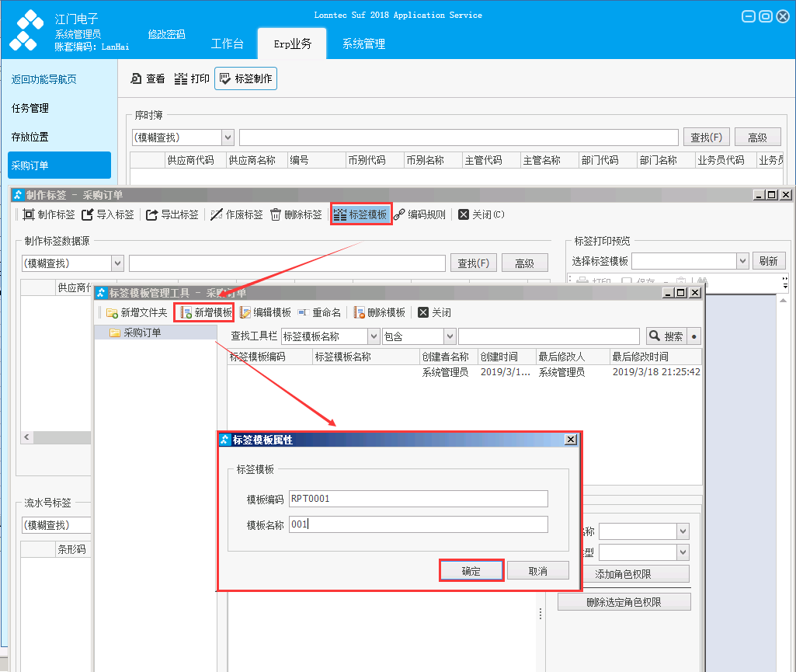Viewport: 796px width, 672px height.
Task: Click 查找(F) in 制作标签数据源
Action: click(473, 263)
